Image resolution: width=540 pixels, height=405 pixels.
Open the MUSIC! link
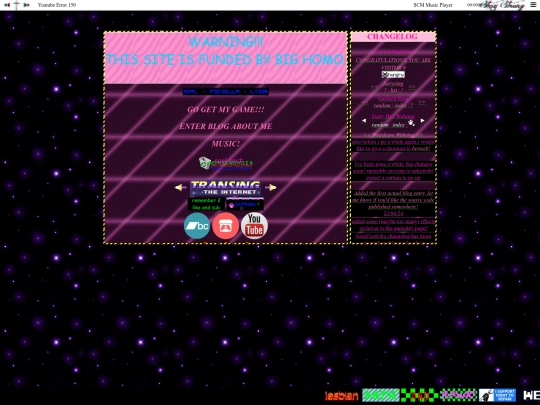[226, 144]
